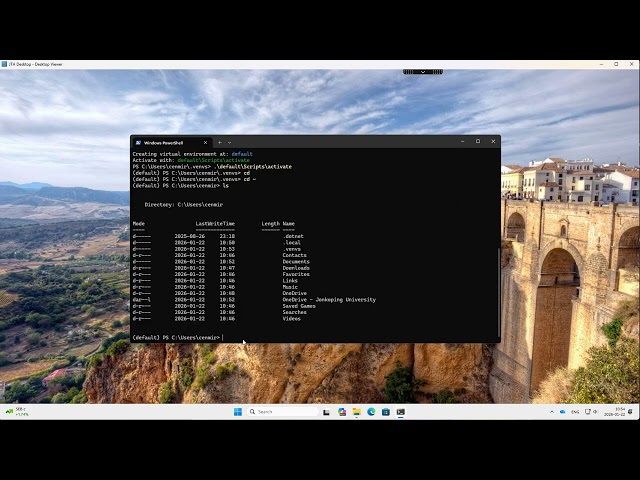Click the green 'default\Scripts\activate' text

213,160
